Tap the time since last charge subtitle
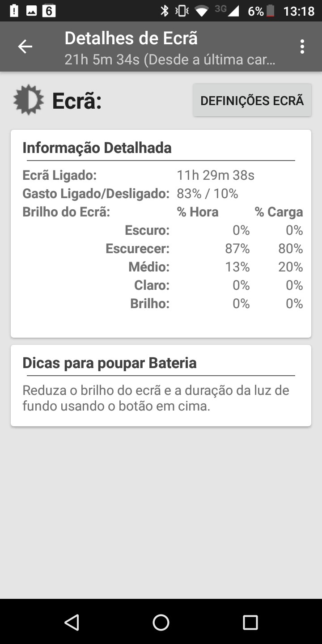The image size is (322, 644). tap(169, 59)
